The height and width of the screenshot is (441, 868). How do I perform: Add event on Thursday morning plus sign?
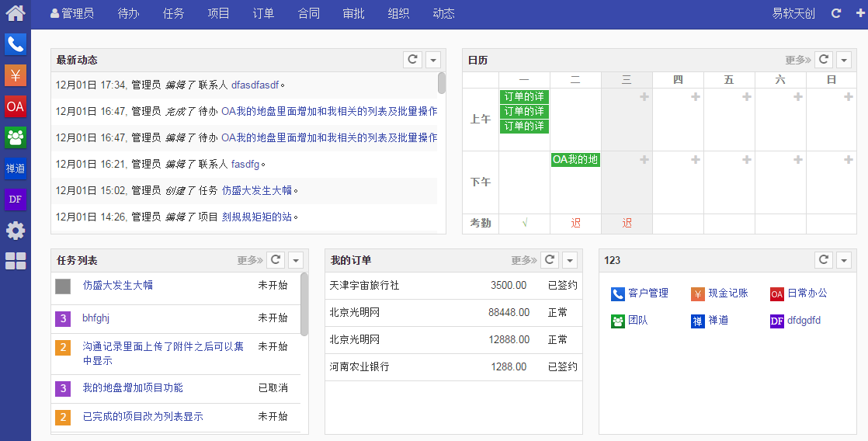click(695, 96)
